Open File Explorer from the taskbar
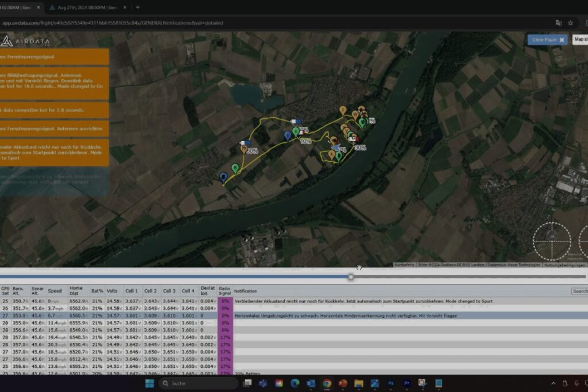 click(358, 383)
